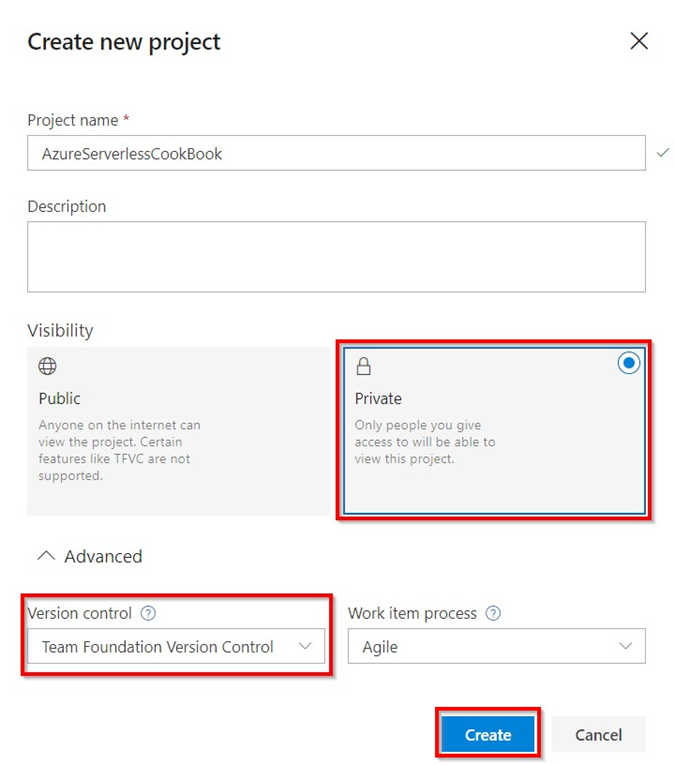Select the Private visibility radio button
The image size is (675, 765).
[x=629, y=364]
